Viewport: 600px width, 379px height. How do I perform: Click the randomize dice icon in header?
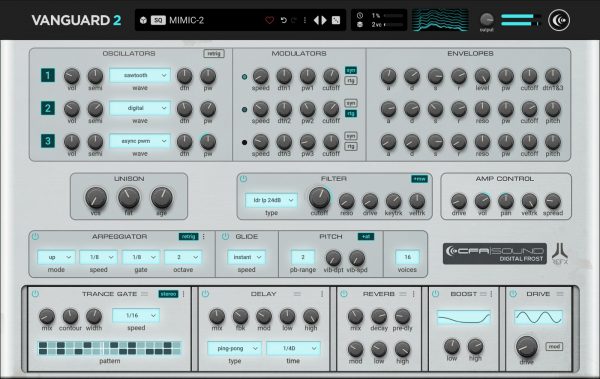tap(336, 20)
